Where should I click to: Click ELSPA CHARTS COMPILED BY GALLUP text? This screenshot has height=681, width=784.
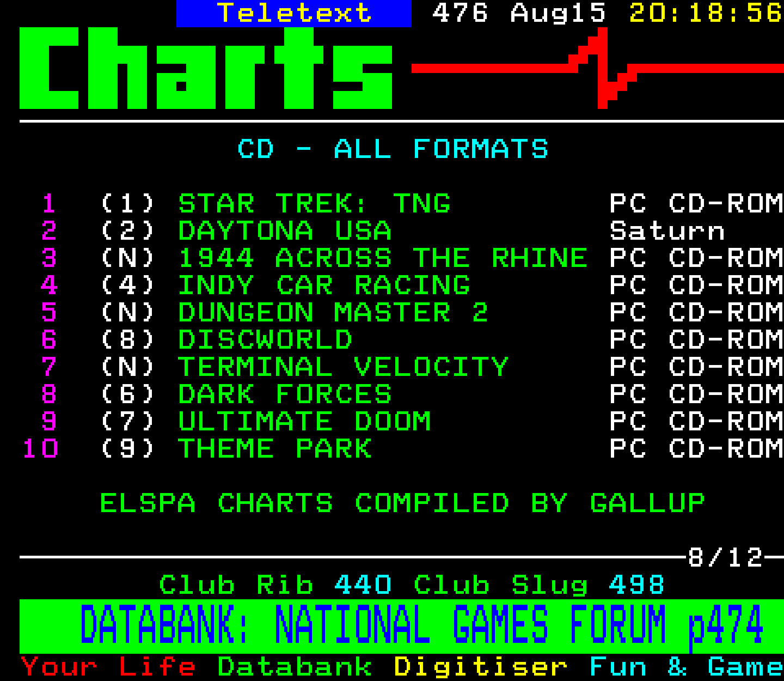tap(402, 503)
